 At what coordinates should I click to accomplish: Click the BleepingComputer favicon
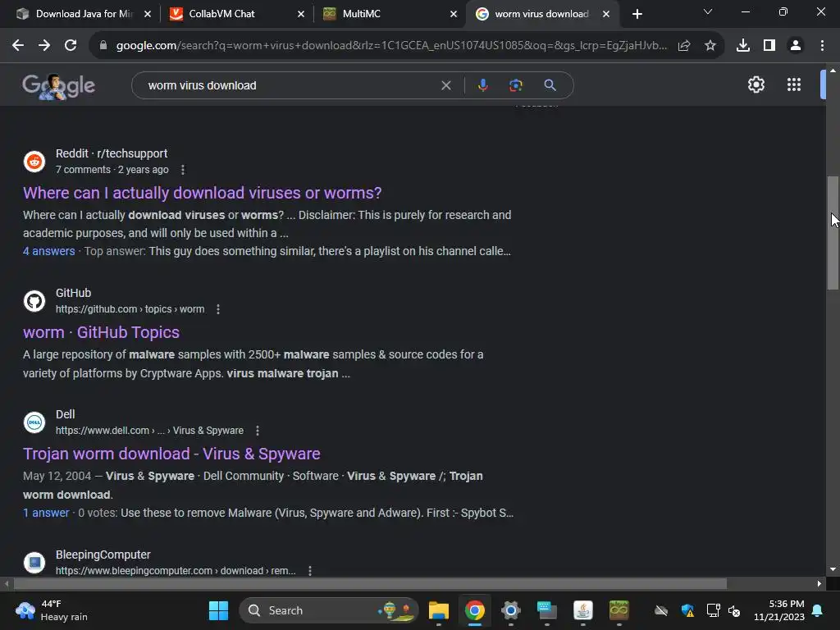tap(34, 562)
